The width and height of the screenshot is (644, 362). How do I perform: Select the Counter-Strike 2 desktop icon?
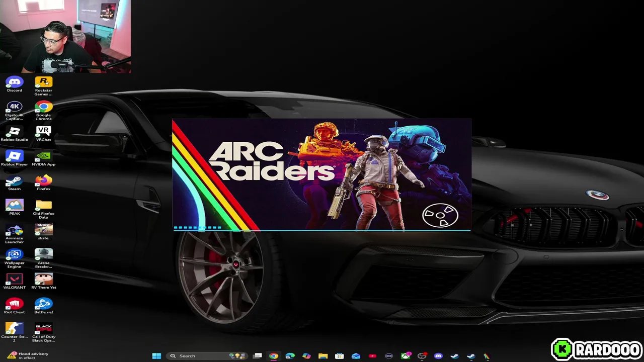pyautogui.click(x=14, y=333)
